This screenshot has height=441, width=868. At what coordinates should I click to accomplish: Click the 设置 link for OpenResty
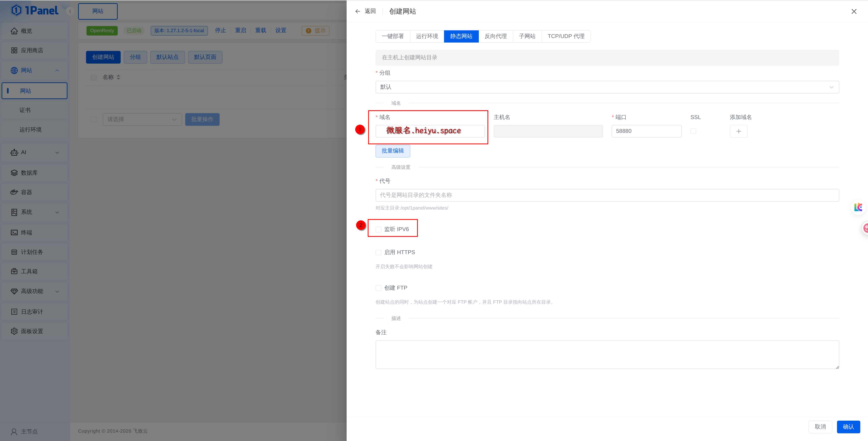[281, 31]
